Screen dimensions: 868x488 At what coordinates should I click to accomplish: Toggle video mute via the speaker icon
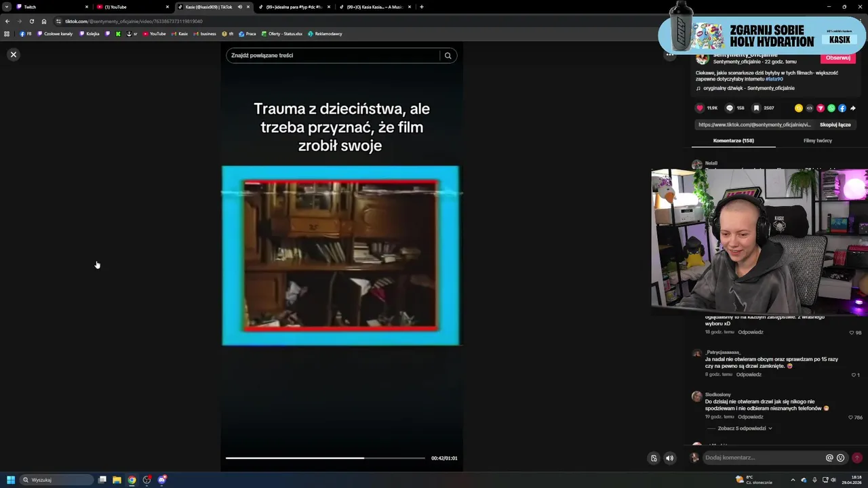[669, 458]
